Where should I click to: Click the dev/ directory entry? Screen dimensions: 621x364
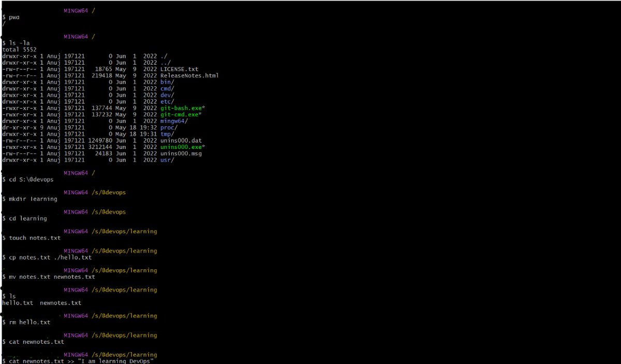click(x=167, y=95)
